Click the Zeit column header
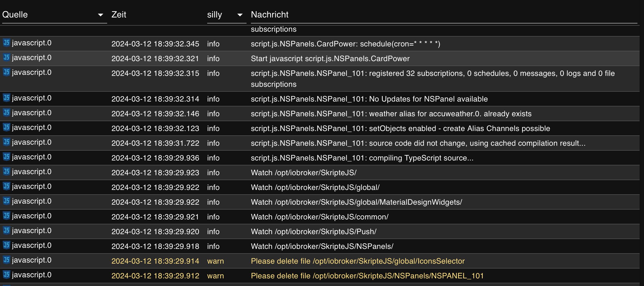Image resolution: width=644 pixels, height=286 pixels. [119, 15]
